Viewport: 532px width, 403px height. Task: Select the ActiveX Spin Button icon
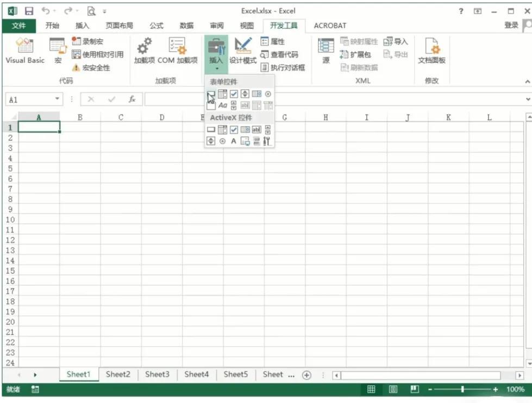(x=211, y=141)
